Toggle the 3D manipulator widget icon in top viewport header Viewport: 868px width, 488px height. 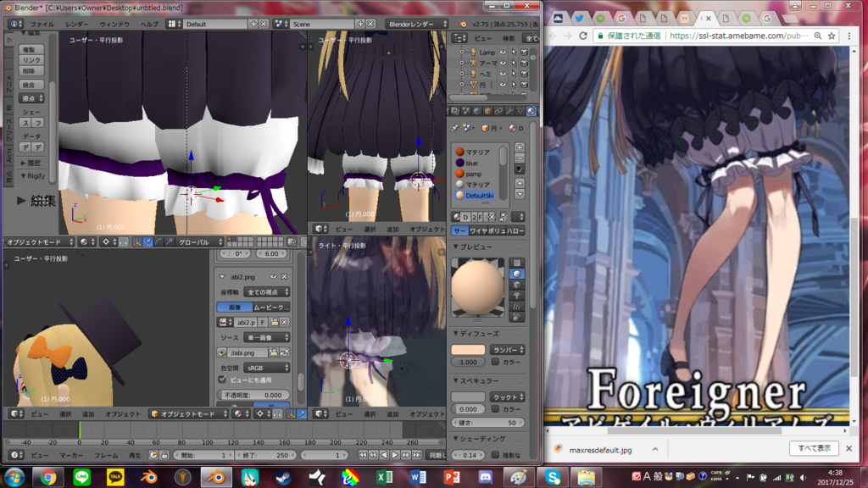[136, 241]
